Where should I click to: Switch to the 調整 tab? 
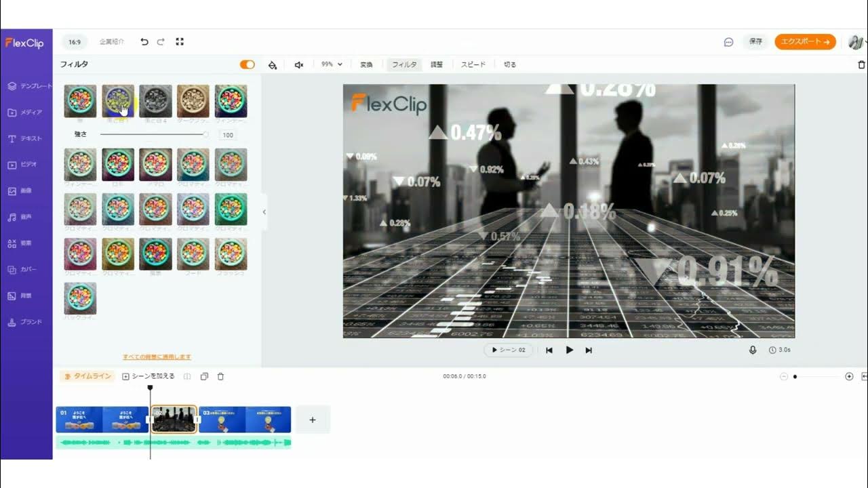(x=437, y=65)
